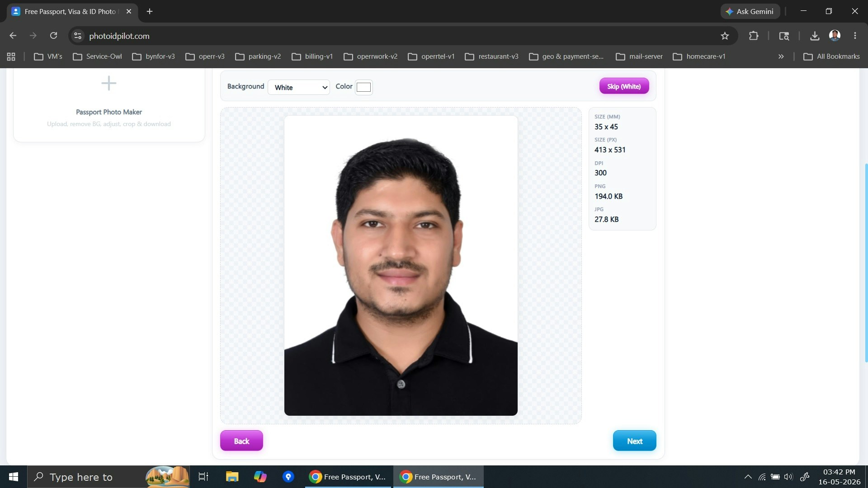868x488 pixels.
Task: Click the browser Back arrow icon
Action: 13,36
